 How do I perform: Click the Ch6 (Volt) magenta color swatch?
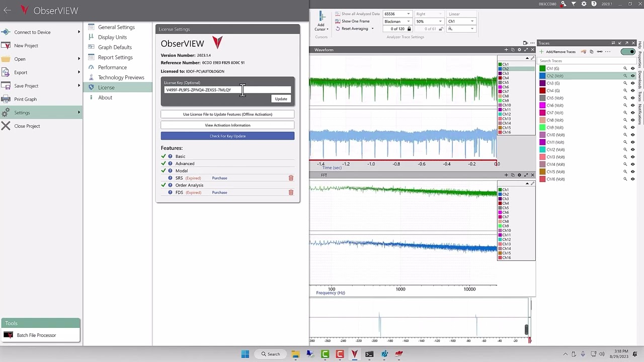click(542, 106)
